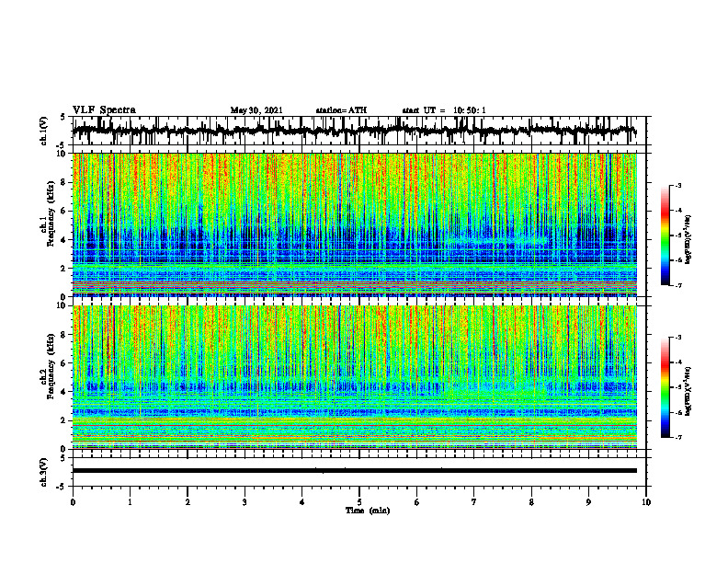Select the ch.2 "Frequency (kHz)" axis label
Viewport: 728px width, 563px height.
point(51,366)
